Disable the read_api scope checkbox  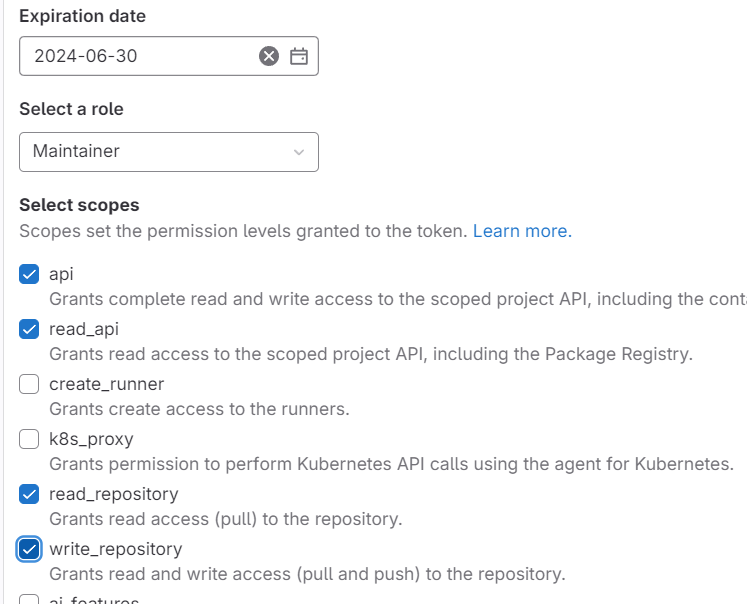click(30, 329)
